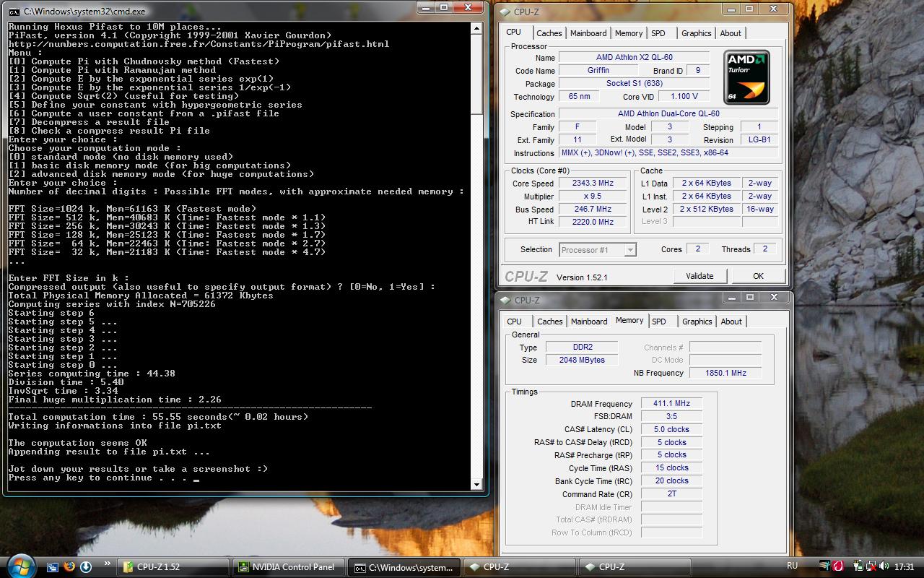This screenshot has height=578, width=924.
Task: Click the Total computation time line in cmd
Action: 158,417
